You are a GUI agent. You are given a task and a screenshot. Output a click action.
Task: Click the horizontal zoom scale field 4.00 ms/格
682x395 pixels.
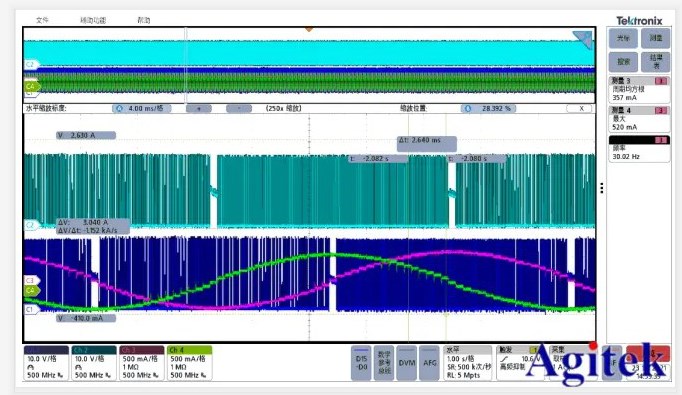(x=142, y=108)
